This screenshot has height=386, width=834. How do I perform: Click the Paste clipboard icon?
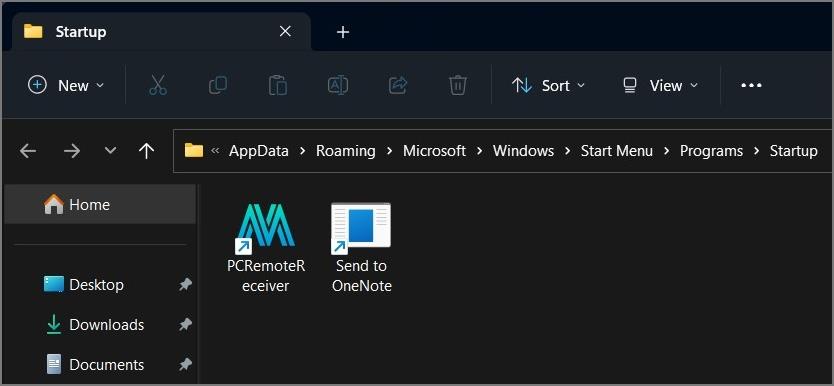pos(278,85)
